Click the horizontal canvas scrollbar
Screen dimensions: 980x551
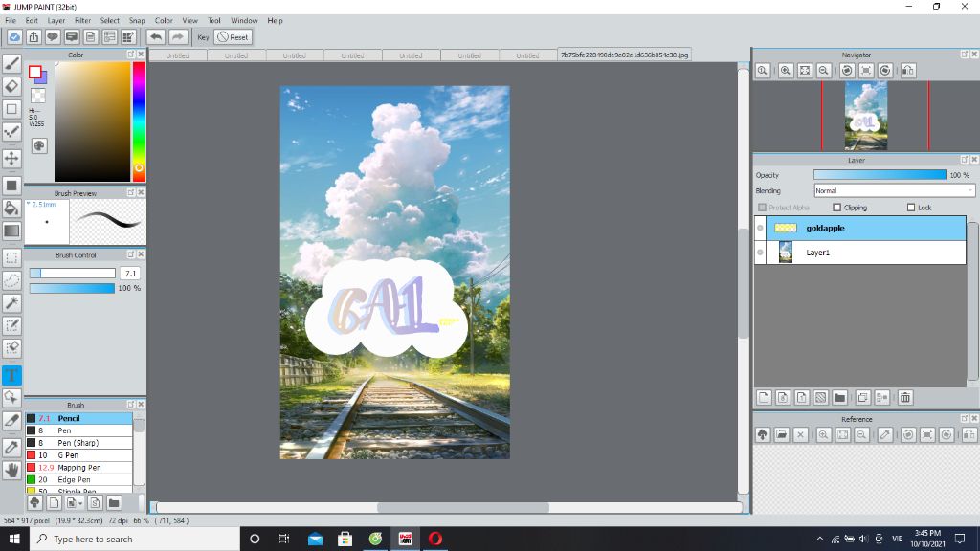[x=463, y=507]
